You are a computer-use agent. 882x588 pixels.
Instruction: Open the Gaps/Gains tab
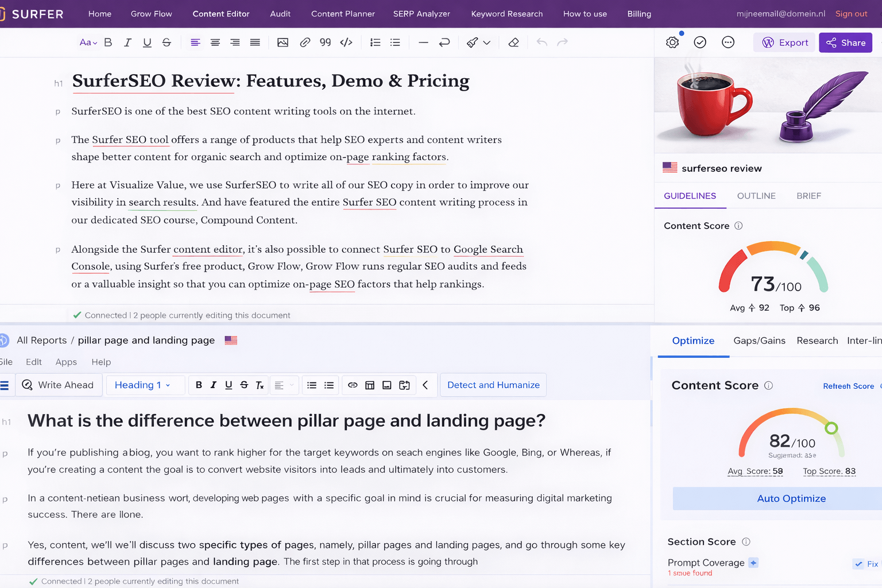(759, 340)
